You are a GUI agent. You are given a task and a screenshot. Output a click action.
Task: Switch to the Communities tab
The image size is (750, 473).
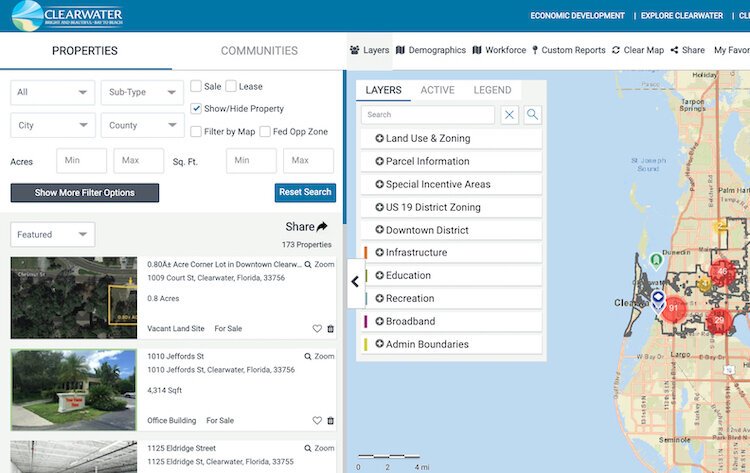pos(259,51)
